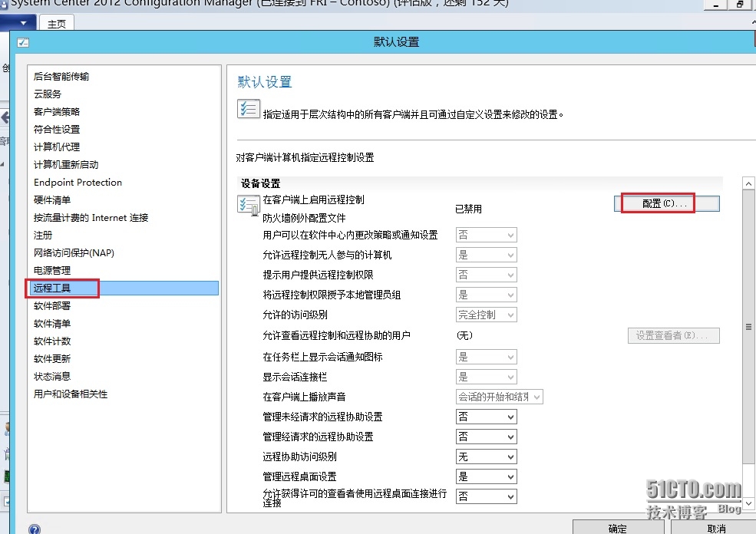Click the 防火墙例外配置文件 label
The image size is (756, 534).
click(x=304, y=218)
